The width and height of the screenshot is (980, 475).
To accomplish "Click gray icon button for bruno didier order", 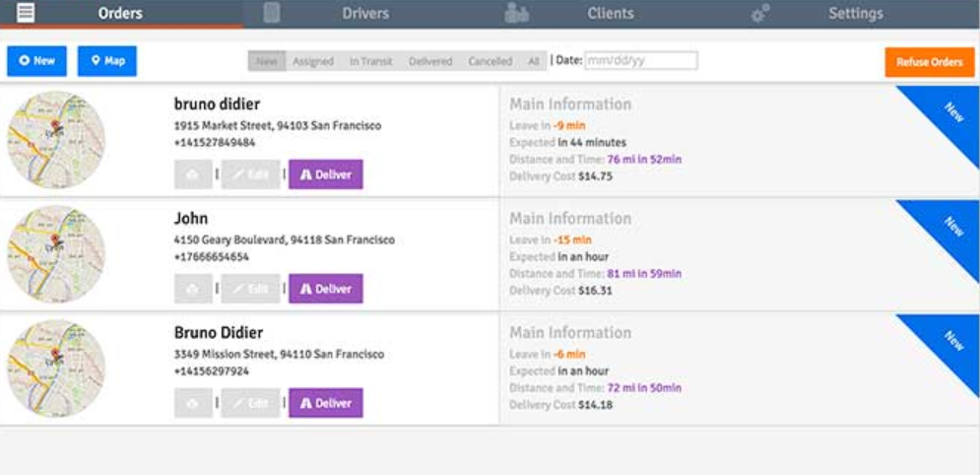I will tap(193, 174).
